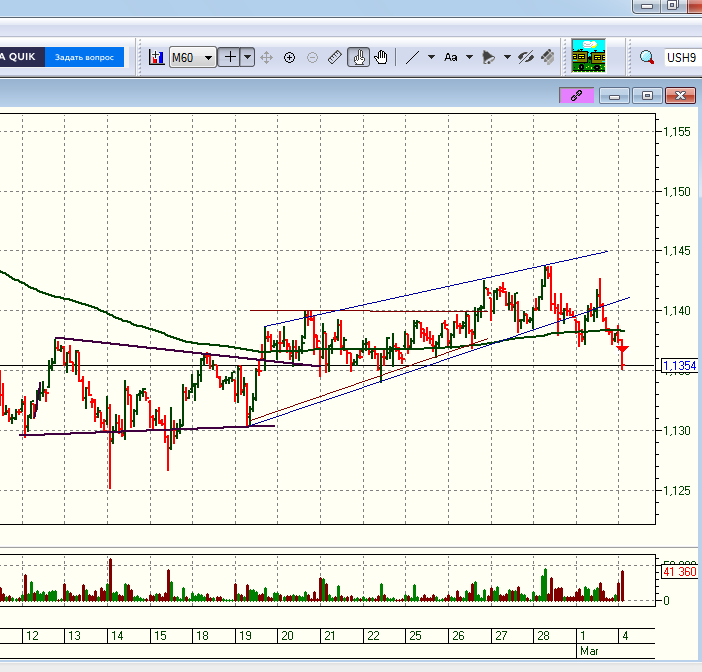Image resolution: width=702 pixels, height=672 pixels.
Task: Select the Aa text label tool
Action: pos(451,57)
